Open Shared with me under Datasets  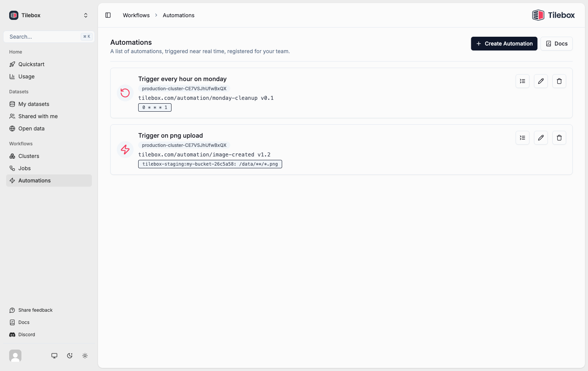click(38, 116)
